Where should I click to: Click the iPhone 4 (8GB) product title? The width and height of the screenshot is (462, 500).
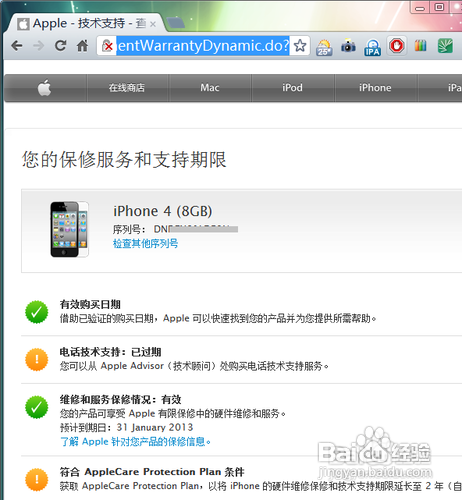(163, 211)
